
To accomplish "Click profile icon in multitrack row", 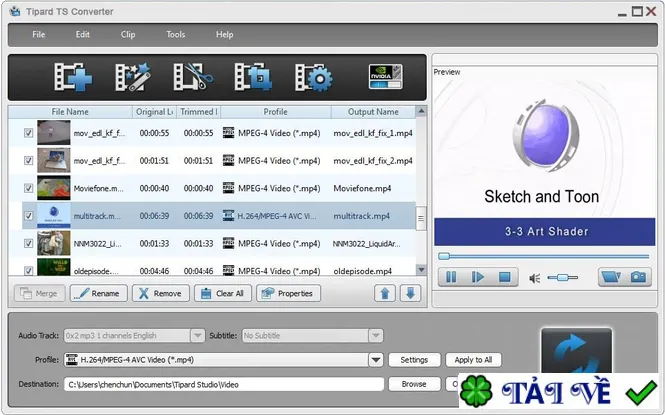I will point(229,215).
